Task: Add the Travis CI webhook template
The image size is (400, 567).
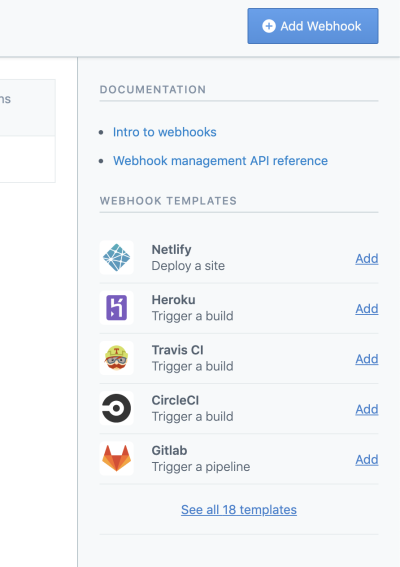Action: [x=367, y=359]
